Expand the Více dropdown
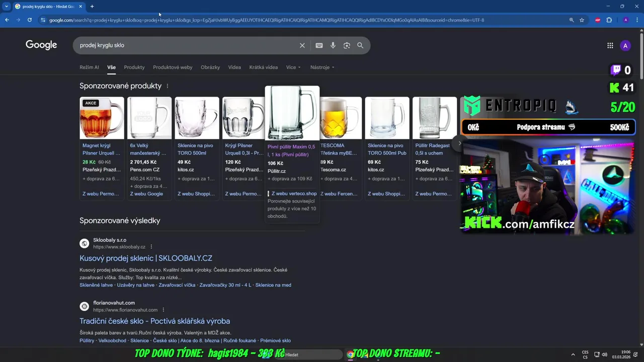 click(x=293, y=67)
